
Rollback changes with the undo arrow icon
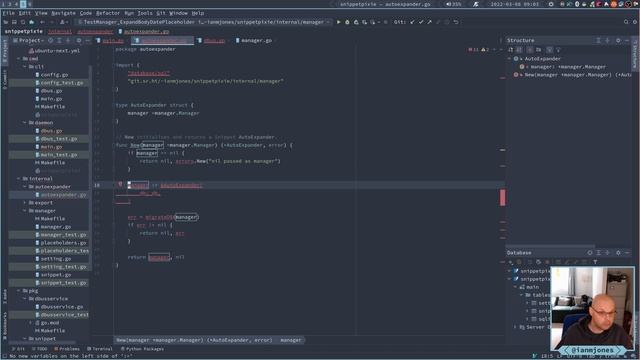click(x=456, y=22)
